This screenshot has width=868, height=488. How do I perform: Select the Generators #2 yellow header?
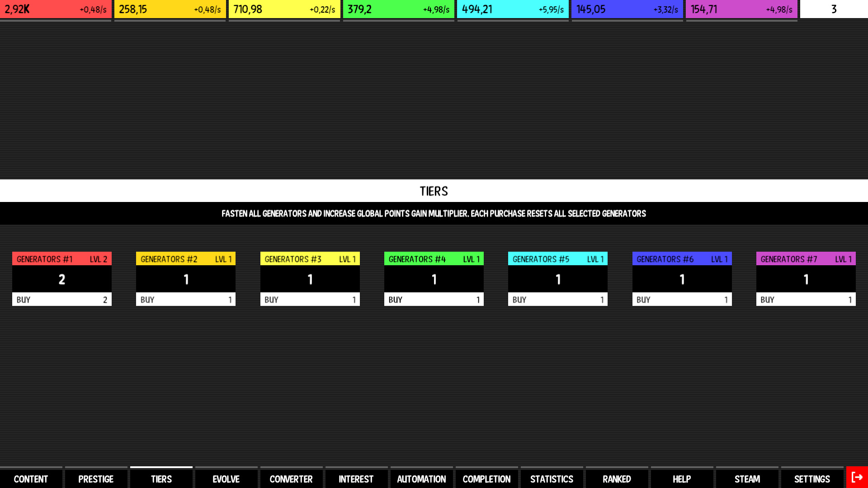pyautogui.click(x=186, y=259)
